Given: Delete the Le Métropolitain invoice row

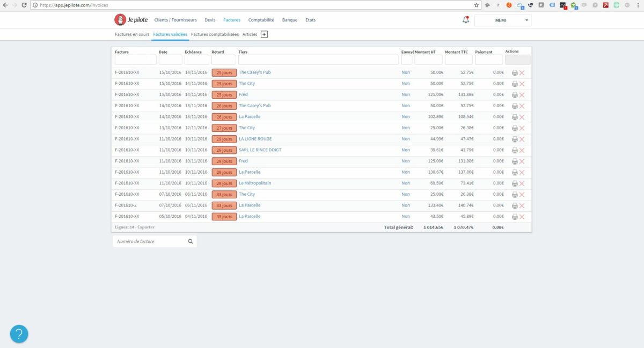Looking at the screenshot, I should point(522,183).
